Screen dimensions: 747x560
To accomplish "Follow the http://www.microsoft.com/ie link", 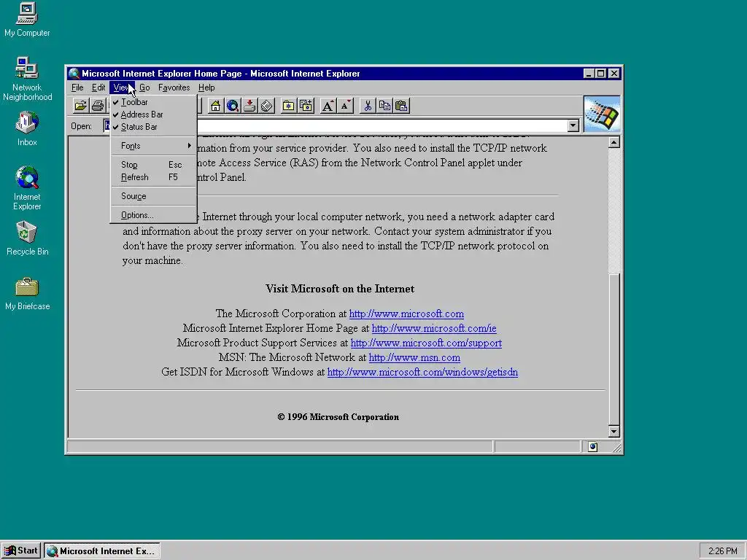I will tap(434, 329).
